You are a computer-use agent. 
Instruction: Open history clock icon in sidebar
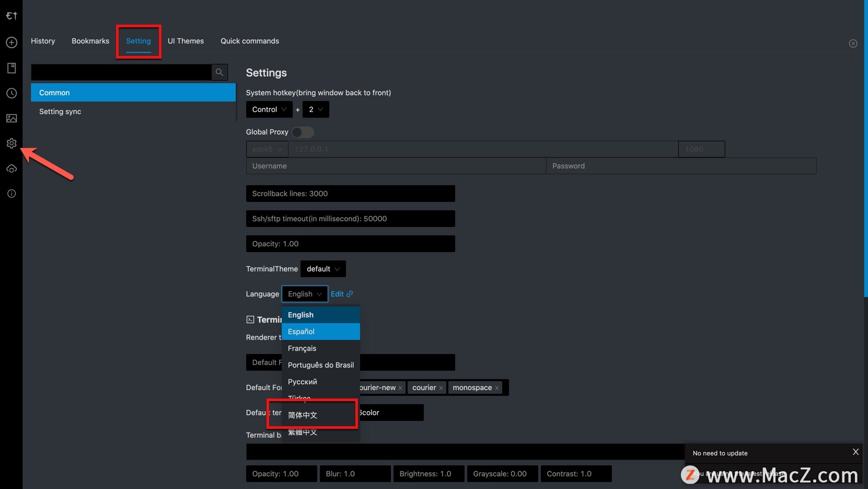point(11,93)
